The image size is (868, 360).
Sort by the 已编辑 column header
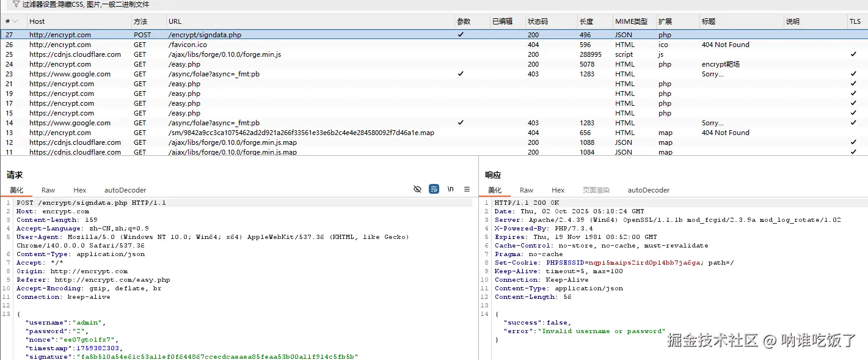[502, 21]
